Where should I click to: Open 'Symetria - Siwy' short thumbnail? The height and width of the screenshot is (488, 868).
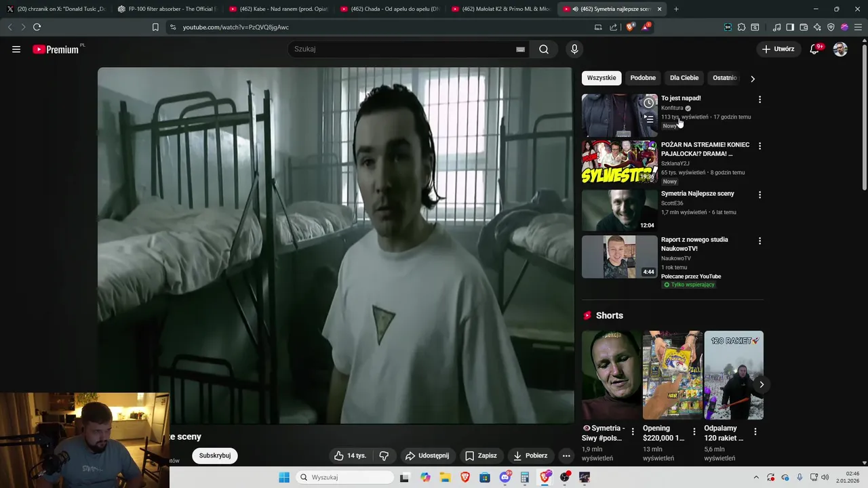click(x=611, y=375)
